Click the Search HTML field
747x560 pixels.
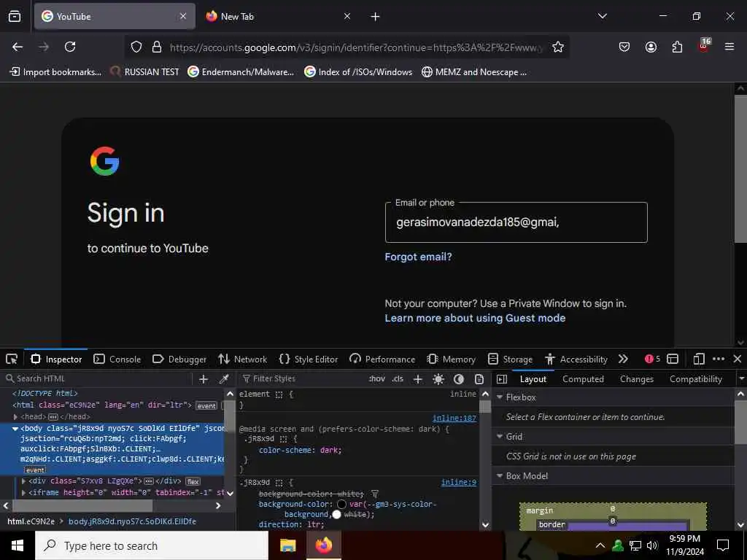98,378
